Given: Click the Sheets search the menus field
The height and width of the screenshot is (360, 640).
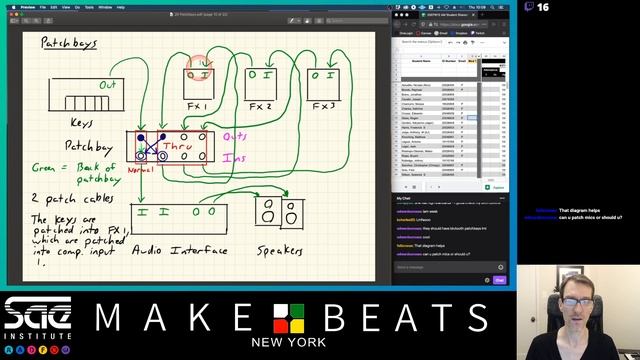Looking at the screenshot, I should coord(421,42).
